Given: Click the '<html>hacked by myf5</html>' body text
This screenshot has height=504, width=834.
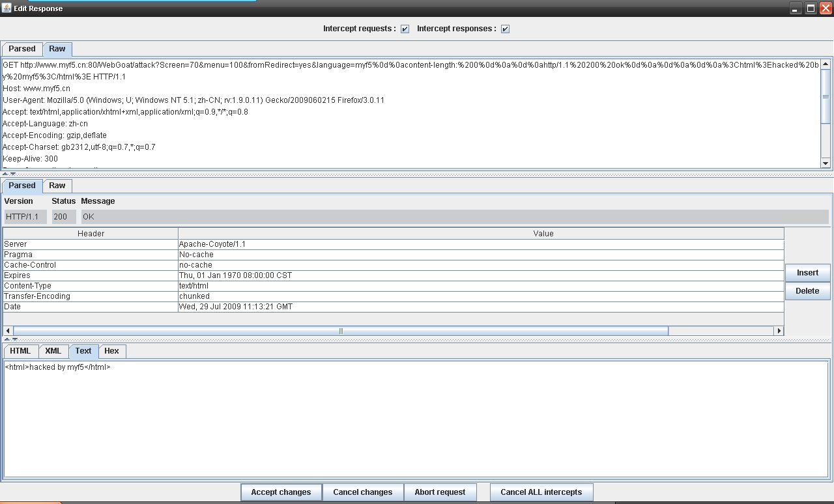Looking at the screenshot, I should pyautogui.click(x=57, y=367).
